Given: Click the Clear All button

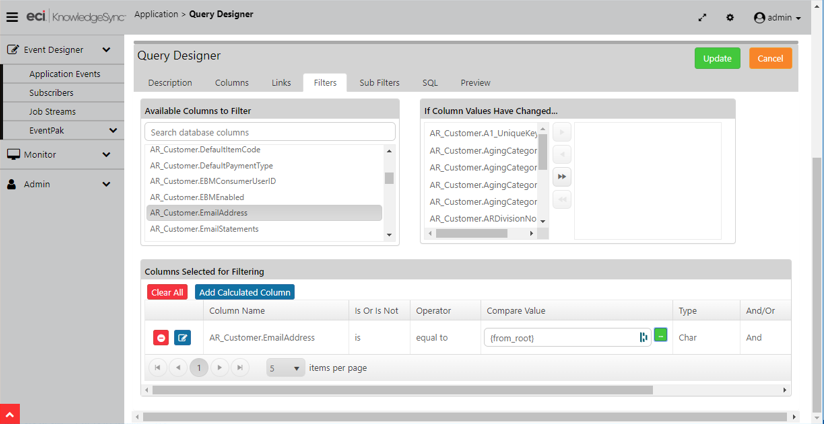Looking at the screenshot, I should pos(167,292).
